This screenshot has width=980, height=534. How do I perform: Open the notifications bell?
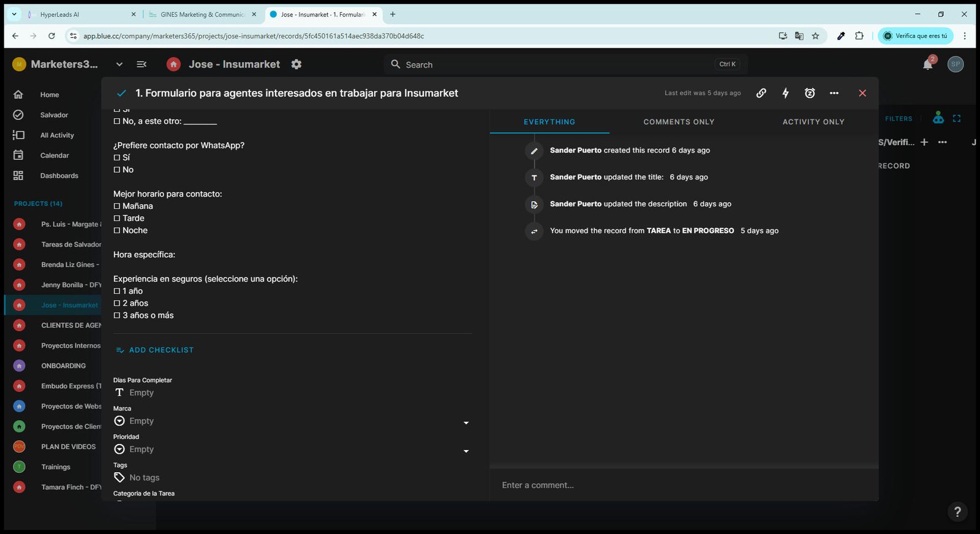click(928, 64)
